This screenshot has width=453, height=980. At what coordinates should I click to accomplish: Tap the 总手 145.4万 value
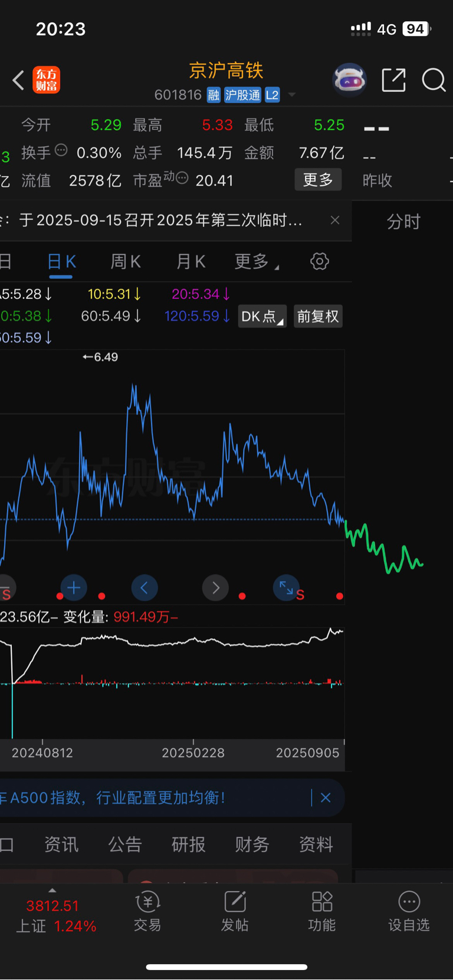[205, 153]
